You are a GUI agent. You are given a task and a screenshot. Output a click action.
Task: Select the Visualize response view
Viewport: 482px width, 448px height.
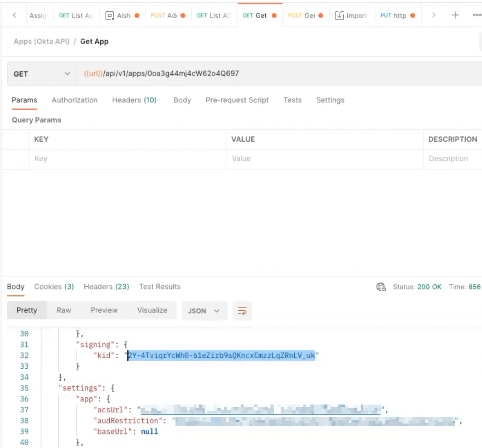pos(152,310)
